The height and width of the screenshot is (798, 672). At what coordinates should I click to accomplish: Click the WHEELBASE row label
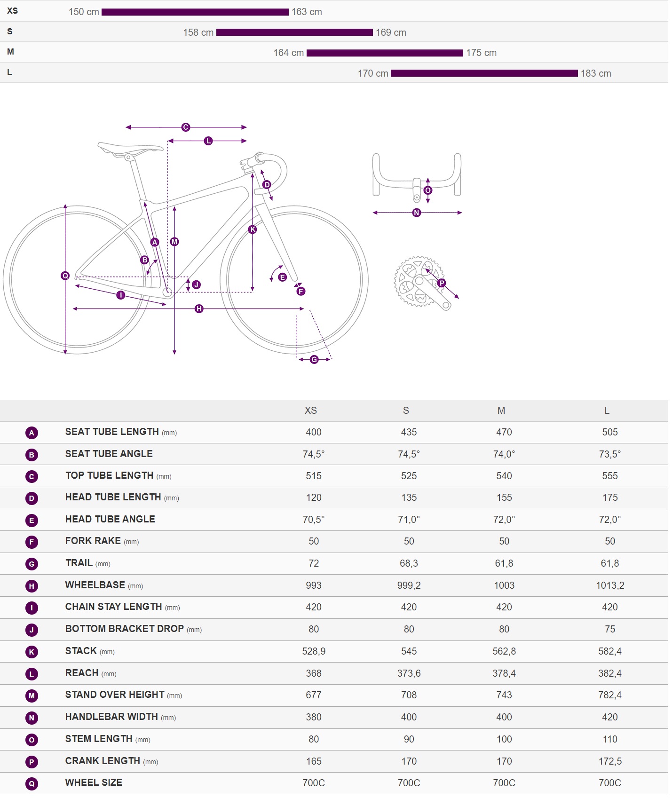pos(95,585)
